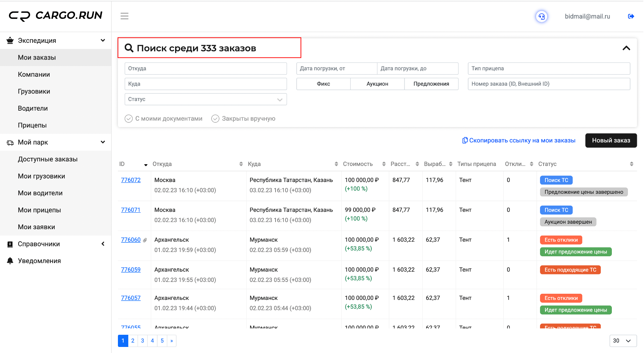The image size is (644, 353).
Task: Open the Статус dropdown
Action: coord(205,99)
